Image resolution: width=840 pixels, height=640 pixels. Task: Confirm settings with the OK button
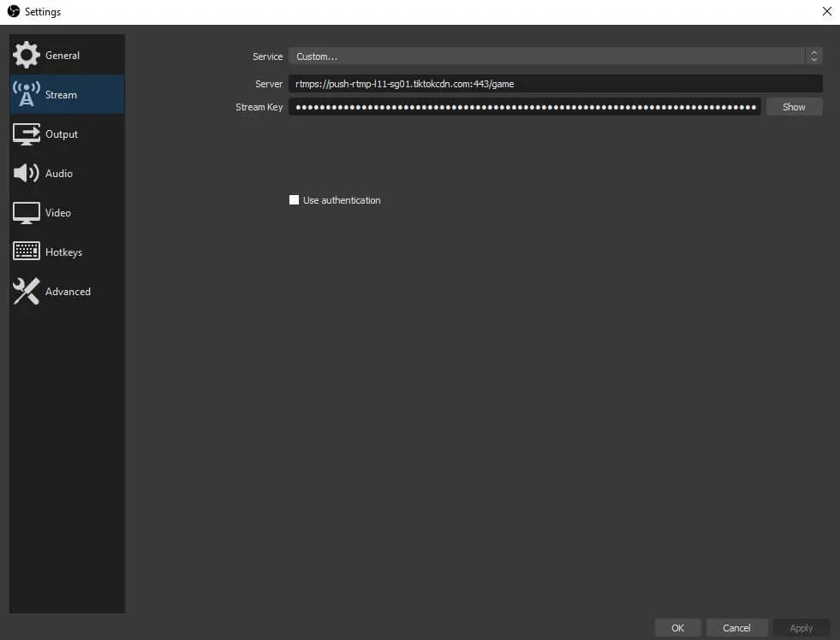pyautogui.click(x=677, y=628)
